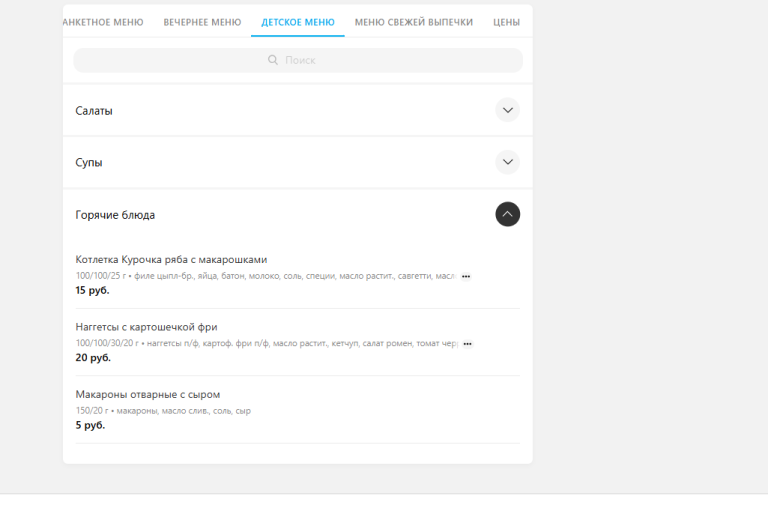Click the 150/20 г макароны ingredients line

point(163,411)
